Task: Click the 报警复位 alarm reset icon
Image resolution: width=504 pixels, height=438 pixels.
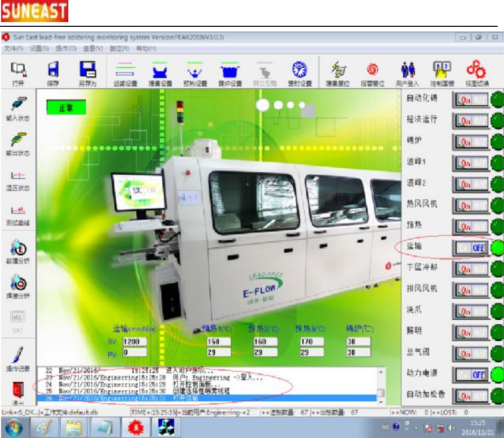Action: point(373,73)
